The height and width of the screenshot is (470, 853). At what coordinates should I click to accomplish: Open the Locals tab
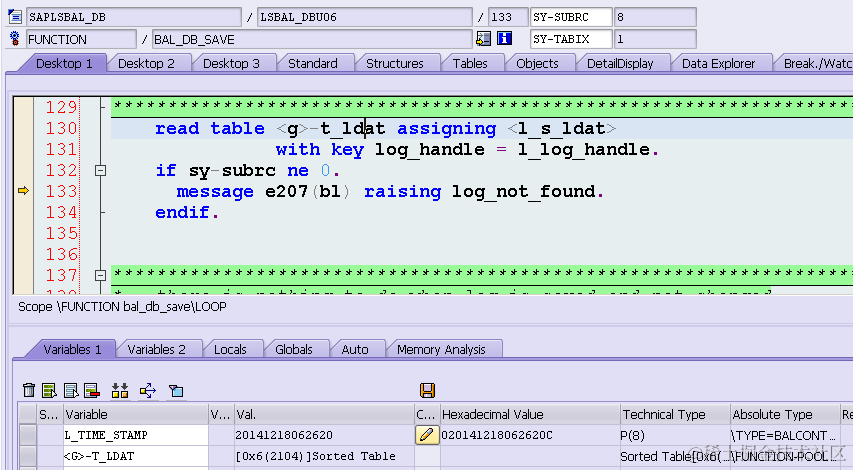coord(230,349)
